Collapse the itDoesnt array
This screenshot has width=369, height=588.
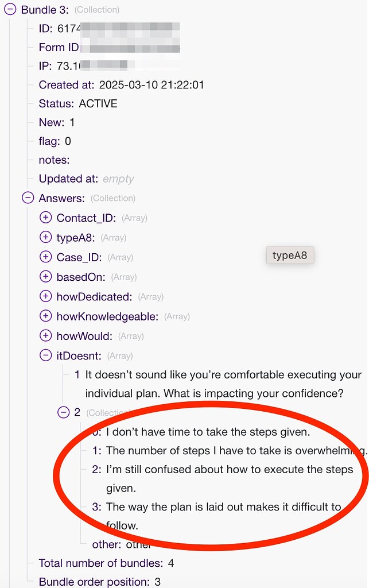[x=46, y=355]
